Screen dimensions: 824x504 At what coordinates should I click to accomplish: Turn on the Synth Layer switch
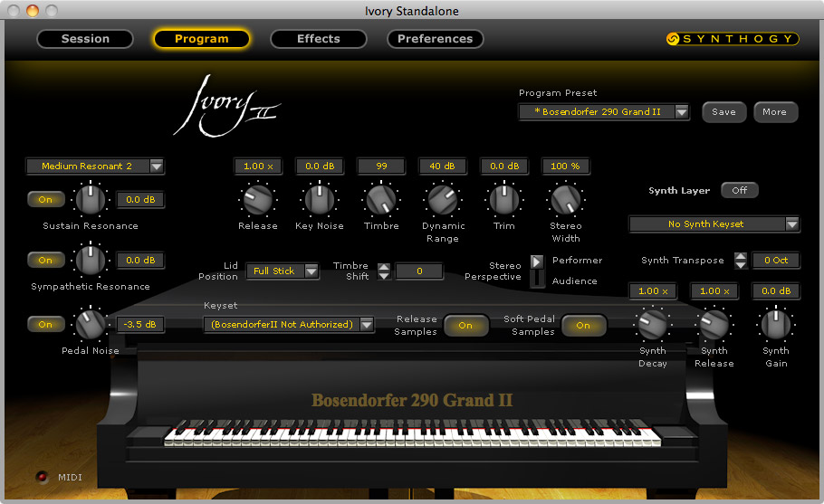(x=740, y=190)
